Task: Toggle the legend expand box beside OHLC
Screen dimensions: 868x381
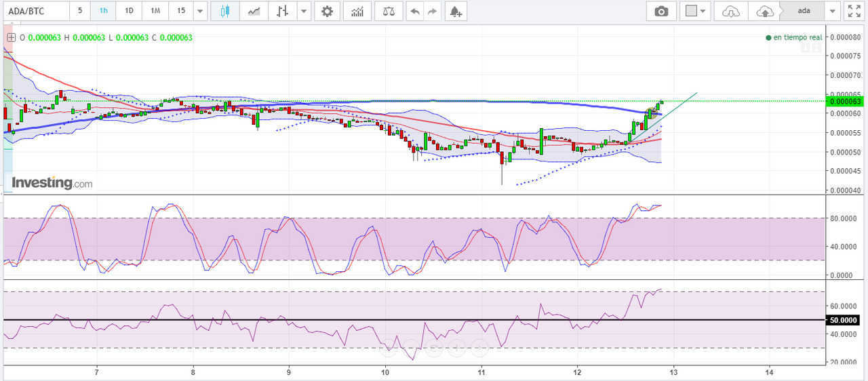Action: click(11, 38)
